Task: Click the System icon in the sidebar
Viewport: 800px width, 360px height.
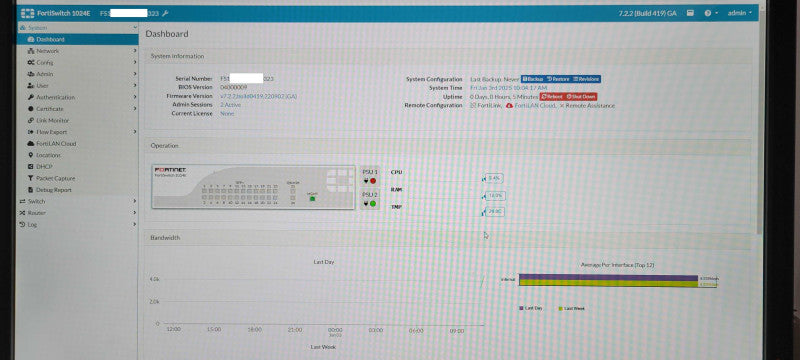Action: pos(22,28)
